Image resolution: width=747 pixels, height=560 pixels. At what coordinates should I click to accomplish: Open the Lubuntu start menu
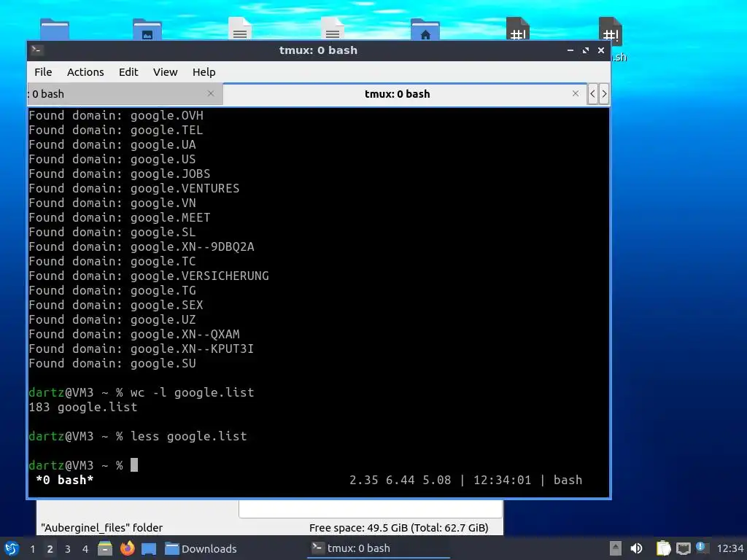(x=12, y=548)
